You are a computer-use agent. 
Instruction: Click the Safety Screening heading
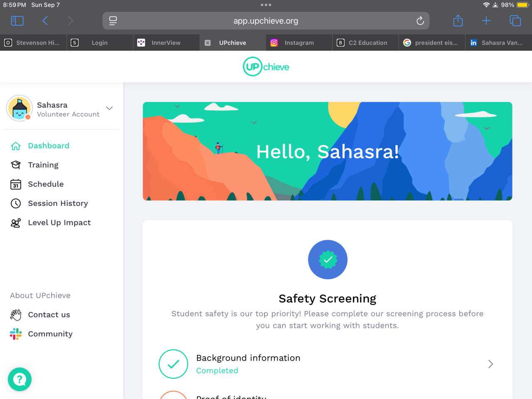pos(328,299)
